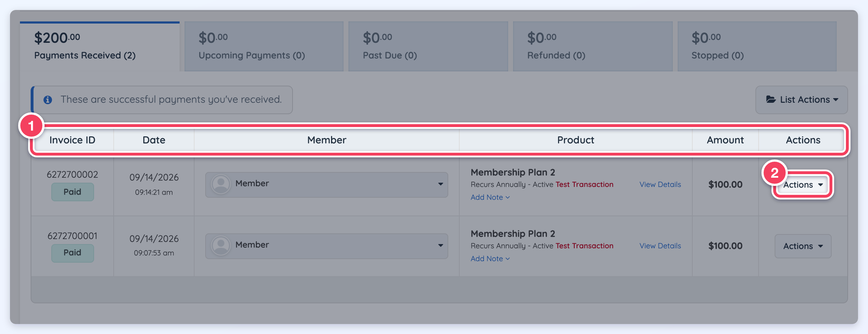The height and width of the screenshot is (334, 868).
Task: Click $100.00 amount for invoice 6272700001
Action: (x=725, y=246)
